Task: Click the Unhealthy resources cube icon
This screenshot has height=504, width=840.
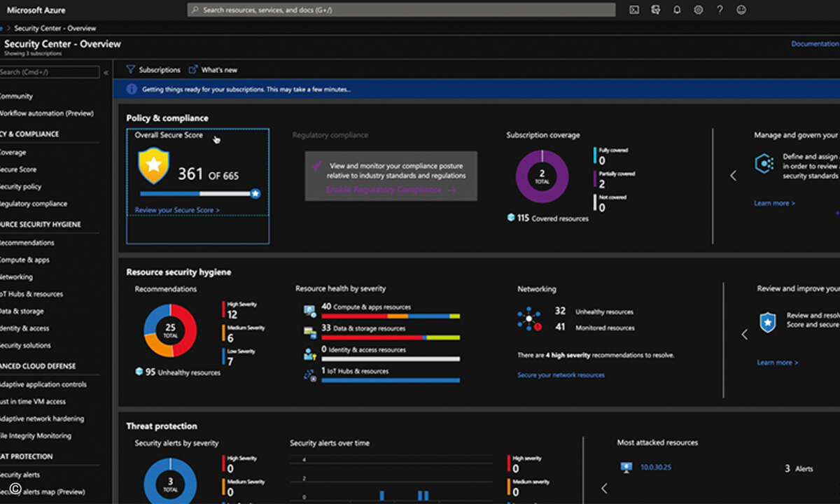Action: click(139, 372)
